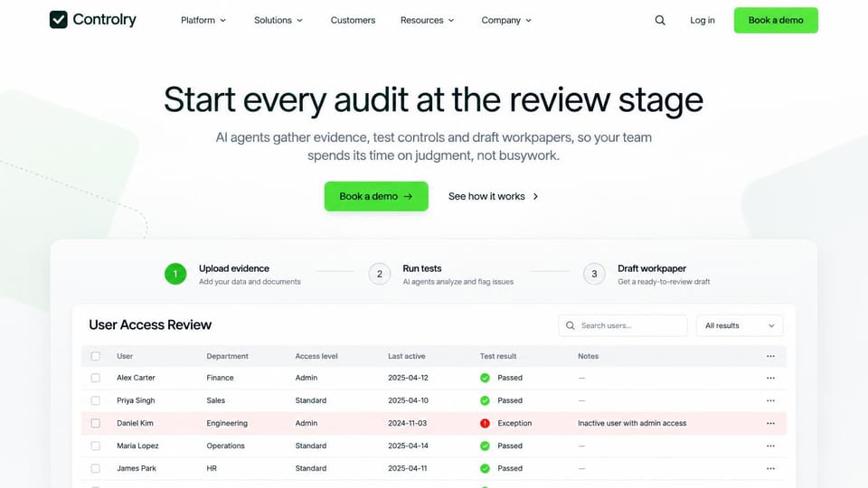Sort by the User column header

[x=125, y=356]
